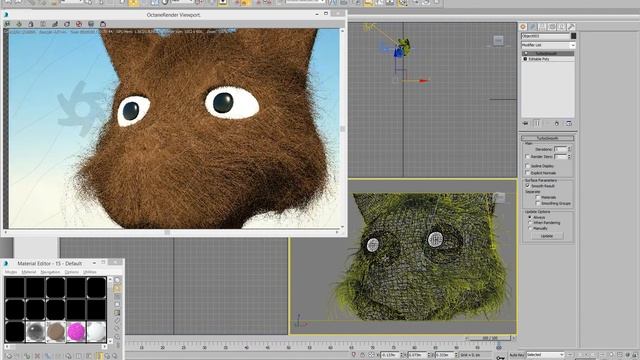Click the object name field
640x360 pixels.
545,36
